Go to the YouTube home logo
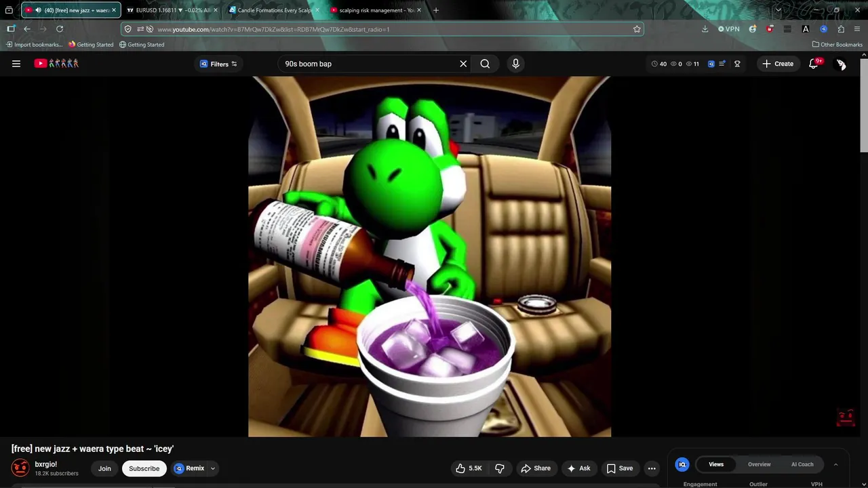 pyautogui.click(x=57, y=64)
